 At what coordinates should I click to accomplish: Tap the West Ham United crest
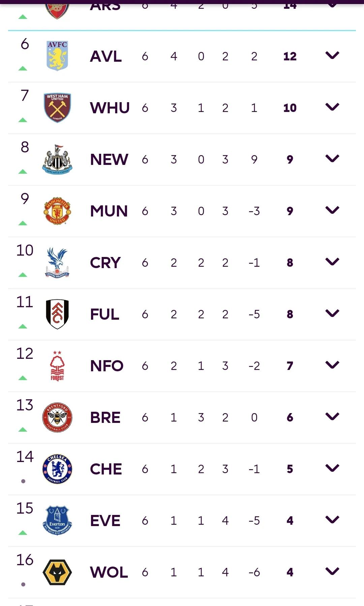point(57,108)
